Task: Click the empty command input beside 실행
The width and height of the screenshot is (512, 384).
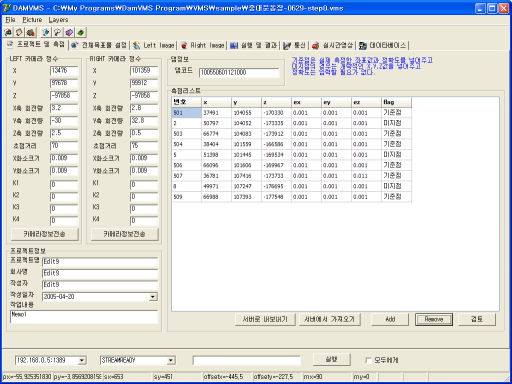Action: point(247,360)
